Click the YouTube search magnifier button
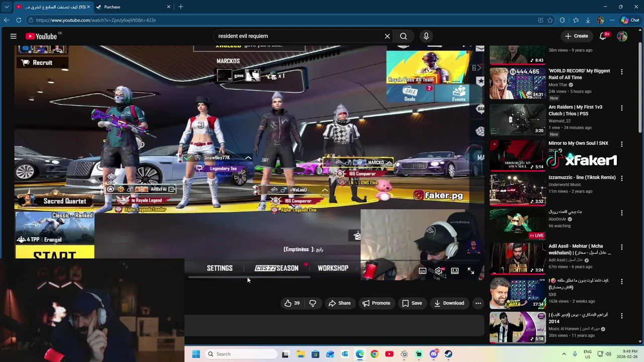The width and height of the screenshot is (644, 362). [x=404, y=36]
